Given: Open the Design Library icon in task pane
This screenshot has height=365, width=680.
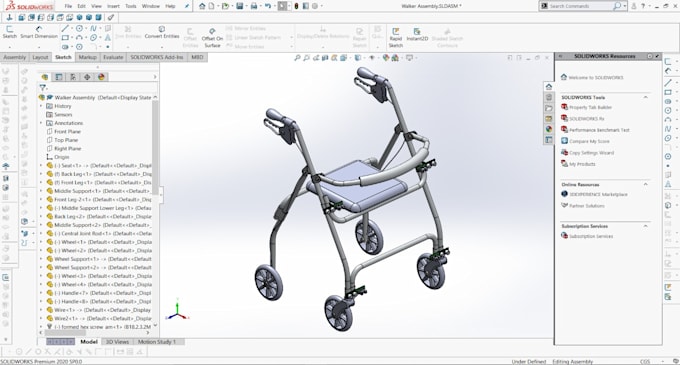Looking at the screenshot, I should click(x=549, y=97).
